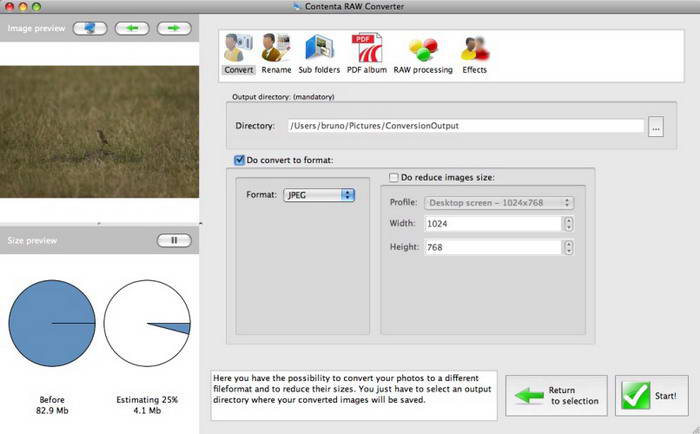Open the Effects section
This screenshot has height=434, width=700.
(475, 54)
